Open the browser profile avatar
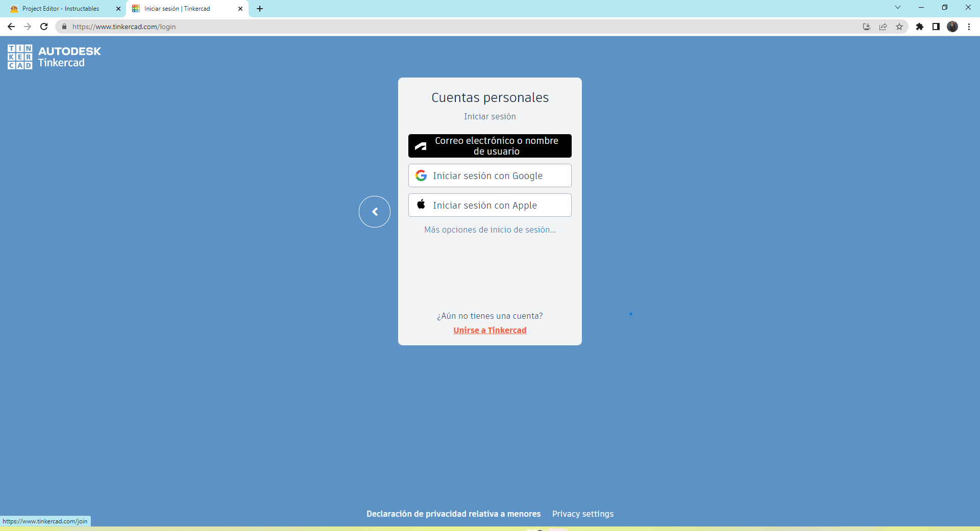980x531 pixels. 952,27
